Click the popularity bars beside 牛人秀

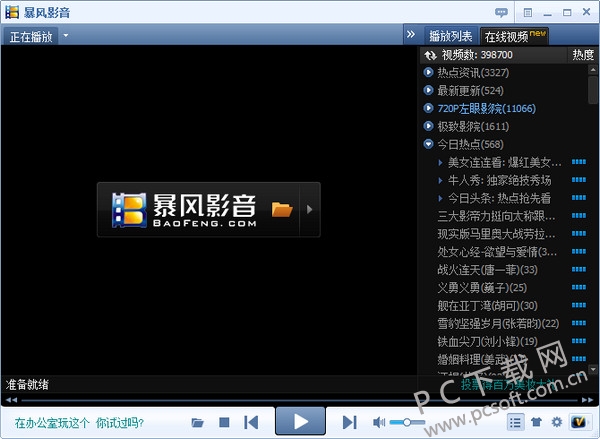(579, 180)
